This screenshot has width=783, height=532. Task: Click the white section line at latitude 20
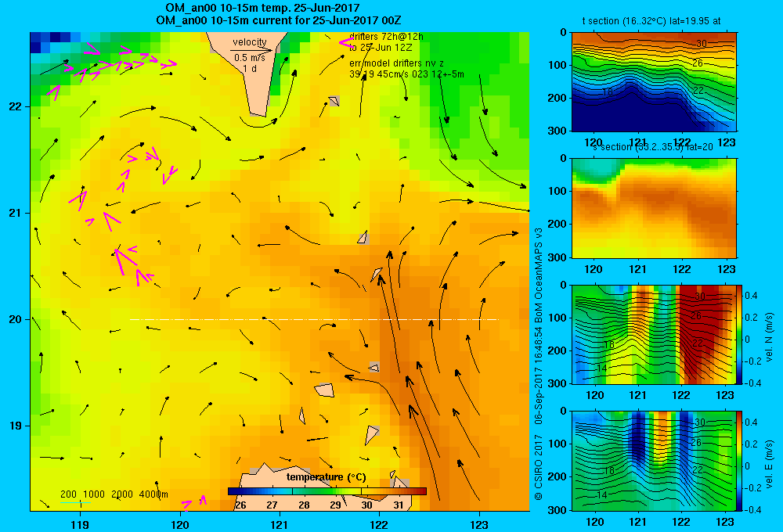tap(314, 319)
